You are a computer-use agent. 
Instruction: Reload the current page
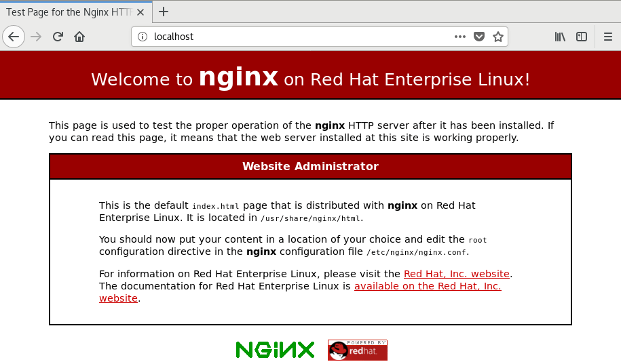58,37
